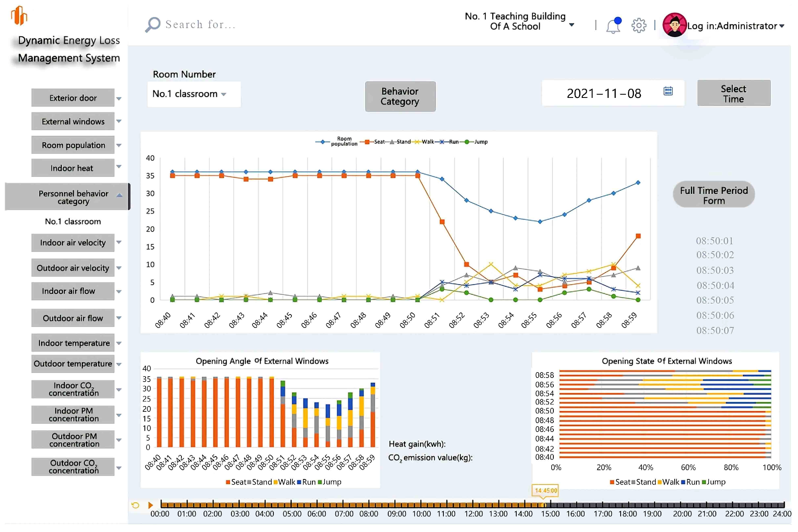Viewport: 798px width, 532px height.
Task: Click the timeline reset loop icon
Action: point(135,505)
